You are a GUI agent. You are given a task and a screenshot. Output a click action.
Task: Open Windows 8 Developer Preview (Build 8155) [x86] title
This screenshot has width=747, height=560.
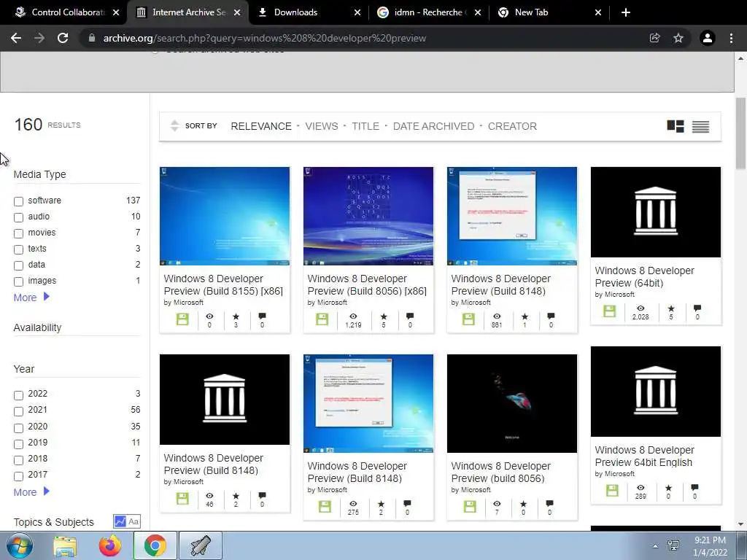[x=223, y=285]
